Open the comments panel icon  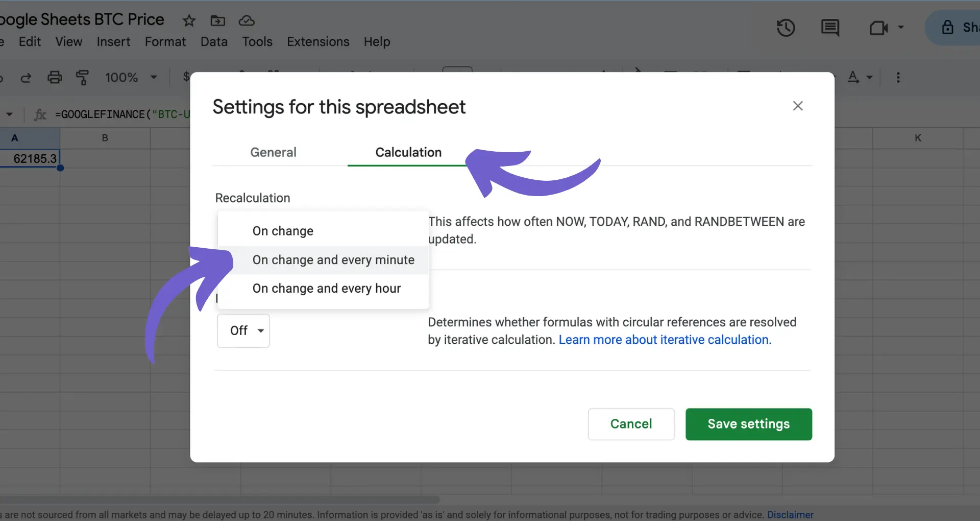tap(830, 28)
